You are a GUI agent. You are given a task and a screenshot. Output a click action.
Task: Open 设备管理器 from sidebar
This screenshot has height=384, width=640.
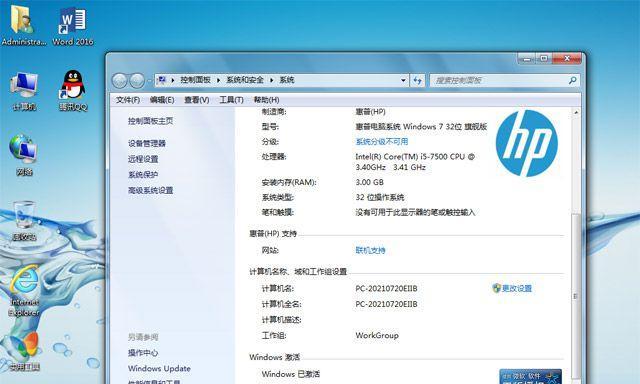147,143
